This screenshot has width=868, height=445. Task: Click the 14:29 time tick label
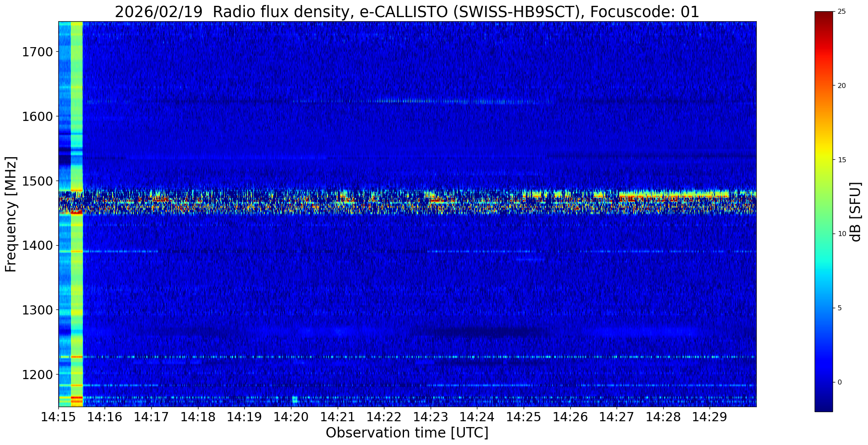(x=710, y=417)
